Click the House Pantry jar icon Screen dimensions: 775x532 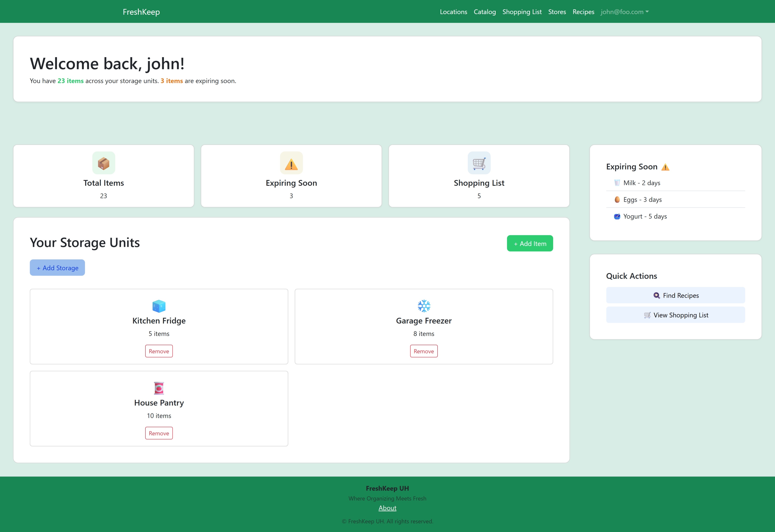point(159,388)
